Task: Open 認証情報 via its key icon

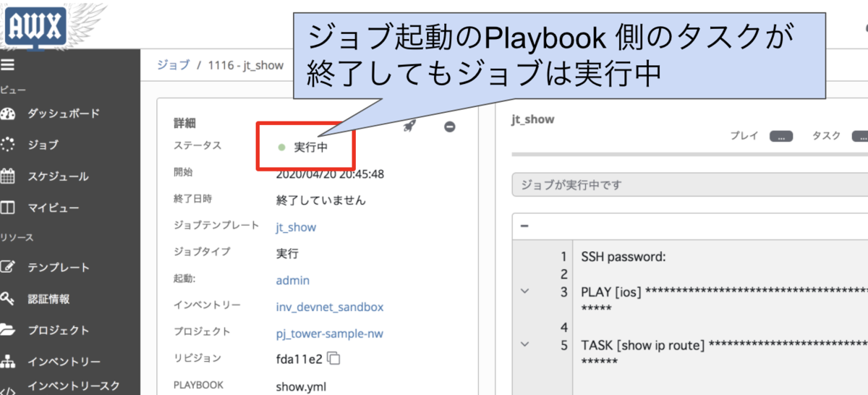Action: point(8,299)
